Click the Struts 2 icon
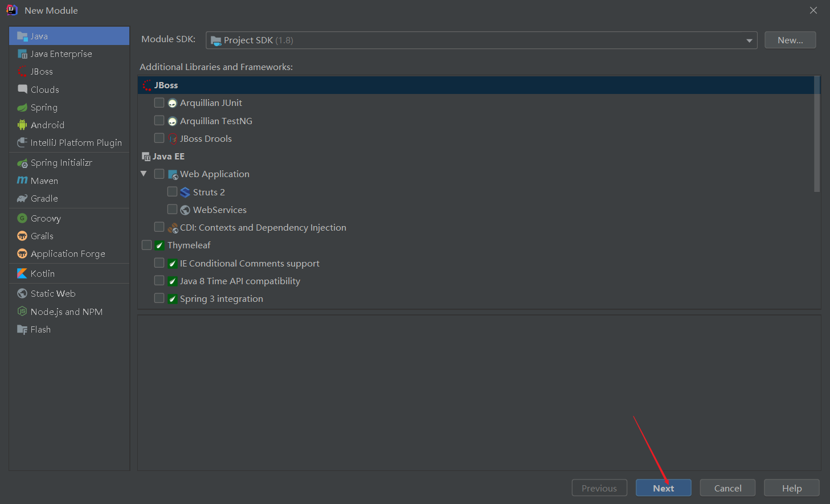This screenshot has height=504, width=830. click(185, 192)
